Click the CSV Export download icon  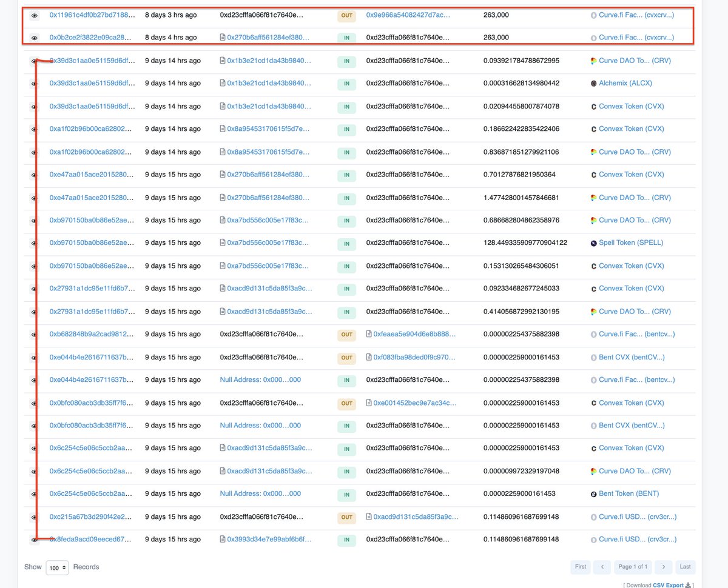coord(688,586)
